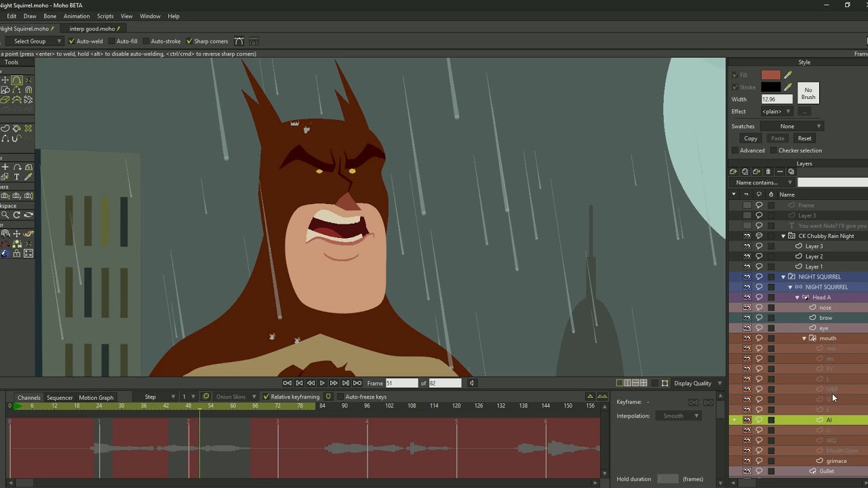
Task: Click the No Brush button
Action: (x=808, y=93)
